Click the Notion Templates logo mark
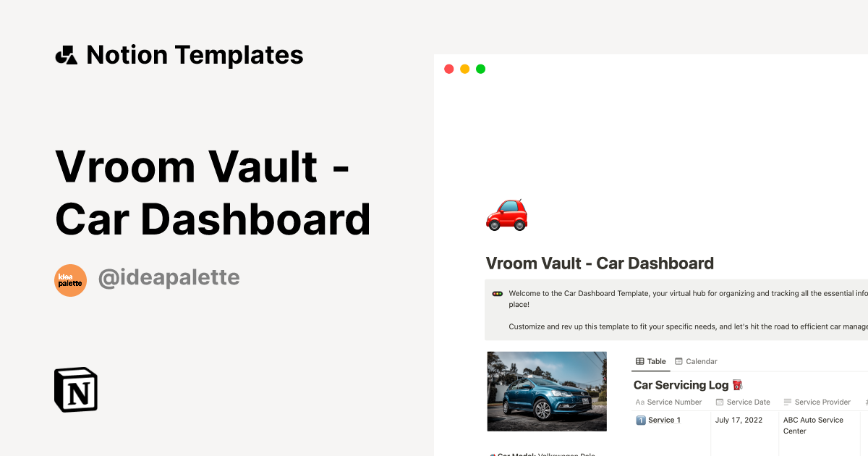Image resolution: width=868 pixels, height=456 pixels. coord(66,54)
